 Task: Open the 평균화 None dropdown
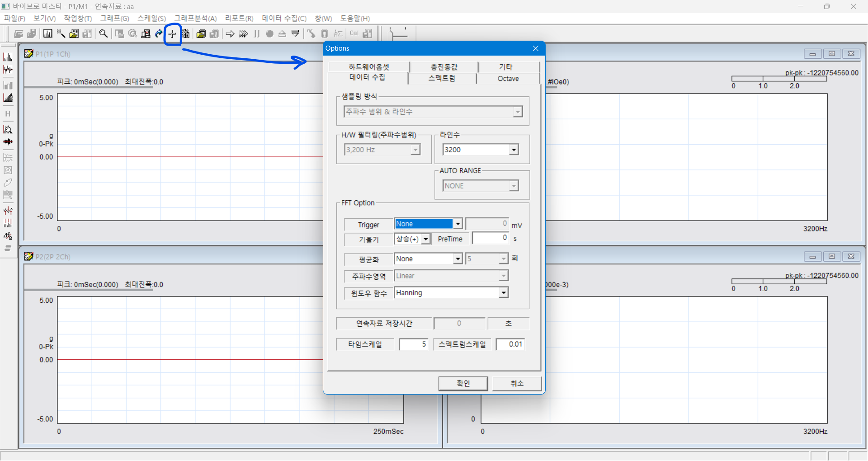pyautogui.click(x=458, y=259)
